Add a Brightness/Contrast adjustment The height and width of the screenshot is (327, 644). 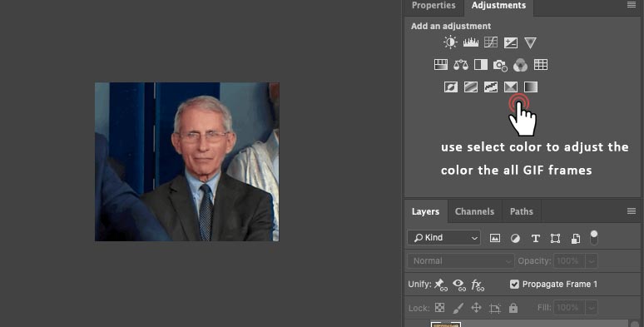click(450, 42)
